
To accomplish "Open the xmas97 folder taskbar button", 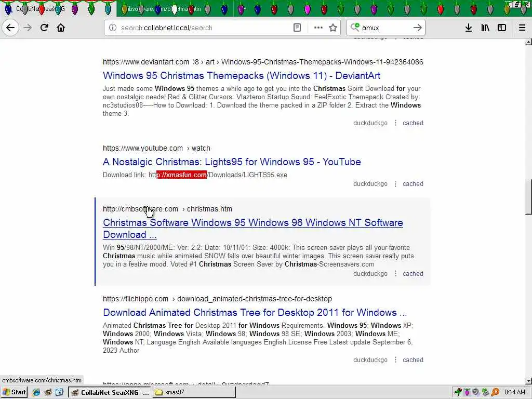I will coord(194,392).
